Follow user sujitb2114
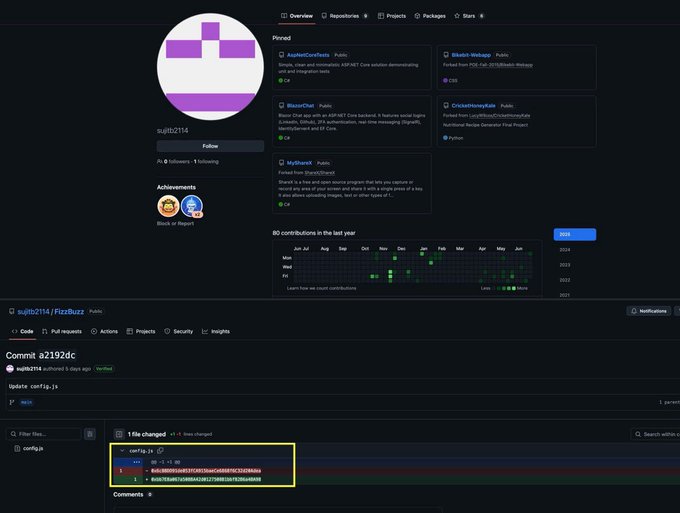 210,146
